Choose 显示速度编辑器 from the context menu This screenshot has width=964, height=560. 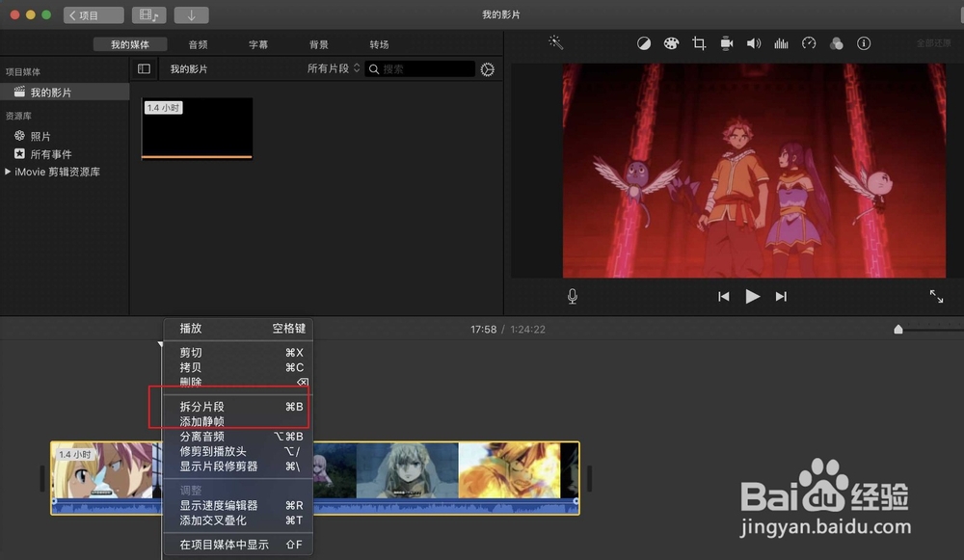238,505
